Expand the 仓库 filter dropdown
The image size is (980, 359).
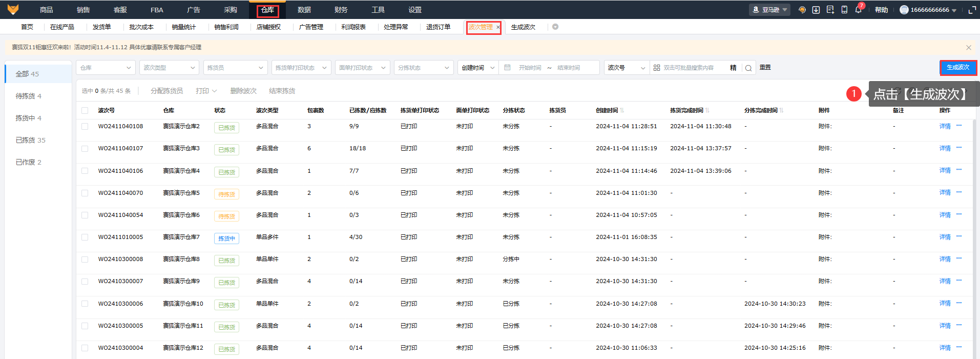tap(106, 68)
